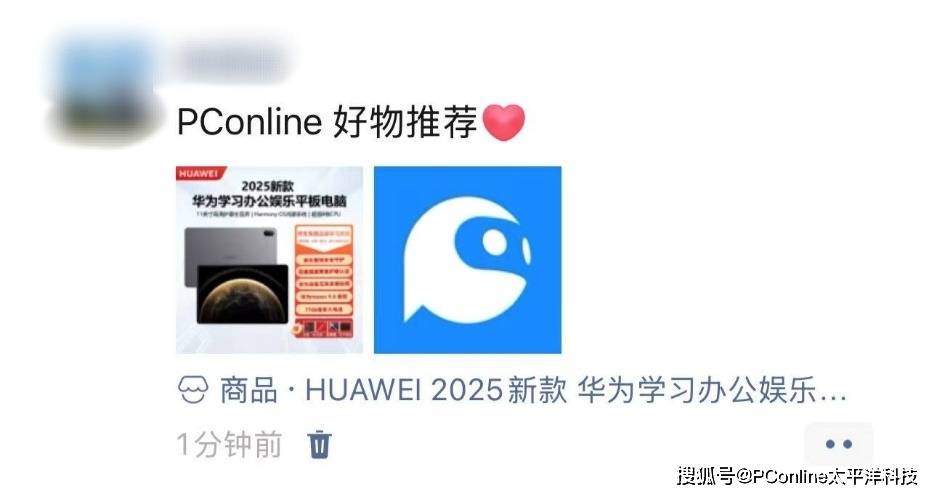Open the Huawei tablet product thumbnail
937x496 pixels.
(269, 260)
